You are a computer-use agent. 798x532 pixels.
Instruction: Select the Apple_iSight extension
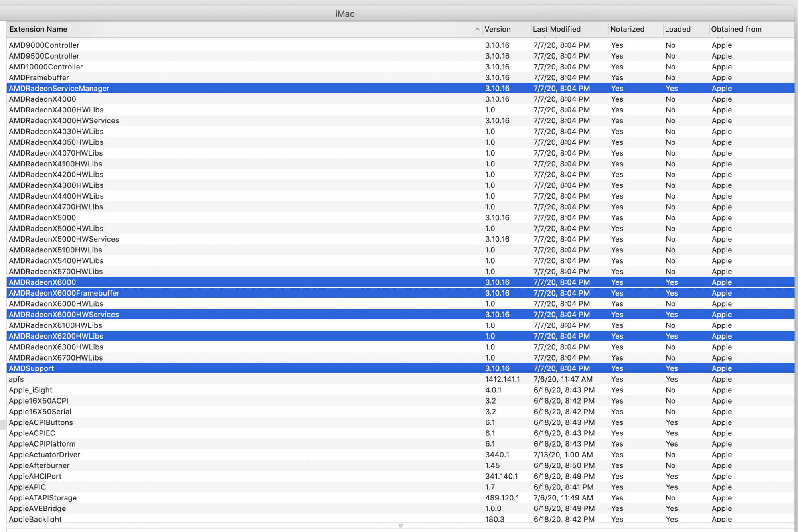click(x=31, y=390)
